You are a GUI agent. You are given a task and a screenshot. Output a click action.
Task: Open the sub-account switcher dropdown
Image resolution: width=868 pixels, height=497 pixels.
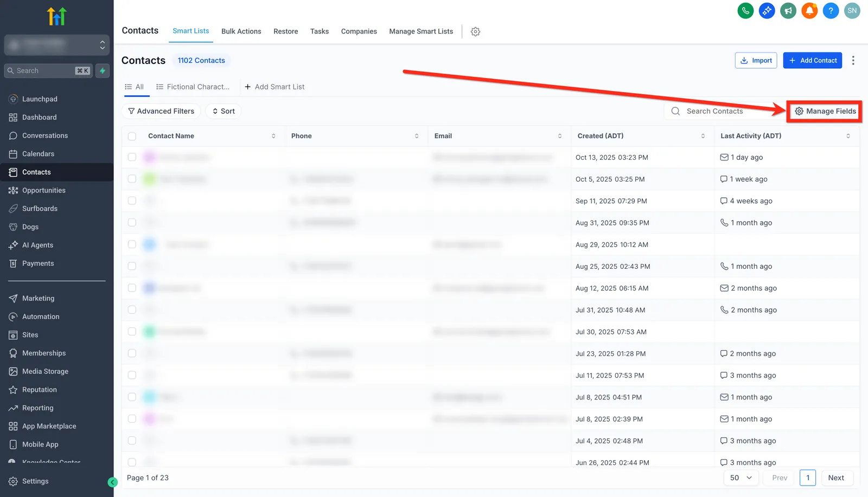[x=56, y=45]
